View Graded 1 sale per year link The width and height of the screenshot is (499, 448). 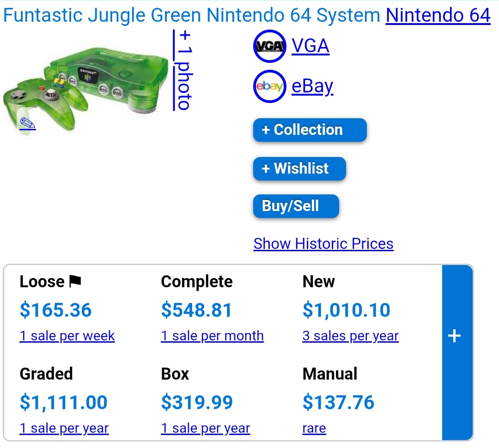click(x=64, y=428)
